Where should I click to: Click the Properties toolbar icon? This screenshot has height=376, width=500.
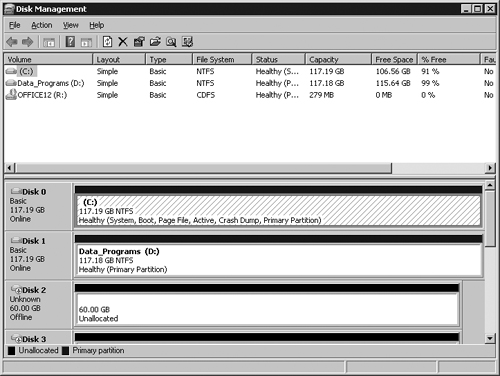139,42
